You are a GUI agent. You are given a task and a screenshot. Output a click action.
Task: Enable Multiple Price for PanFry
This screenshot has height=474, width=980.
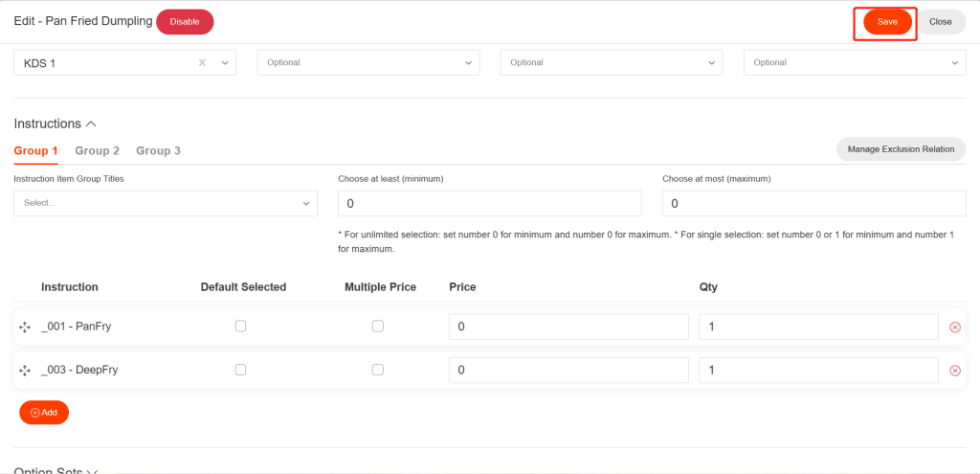(378, 327)
